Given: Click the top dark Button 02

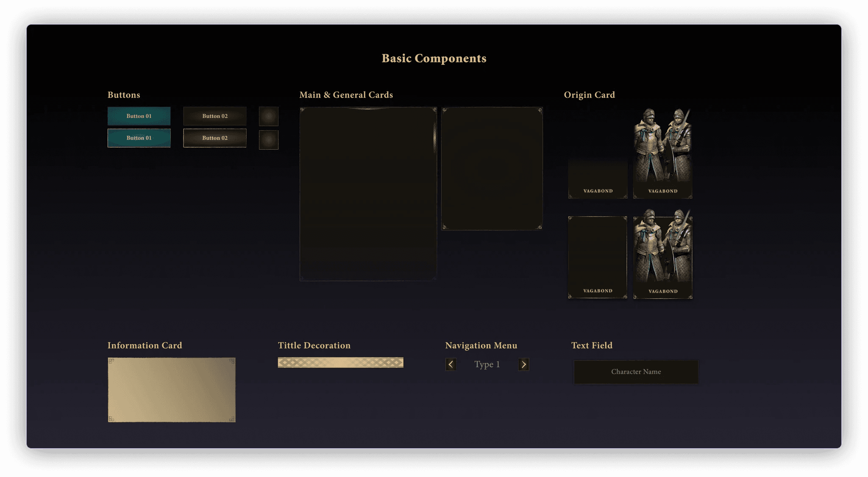Looking at the screenshot, I should point(215,116).
